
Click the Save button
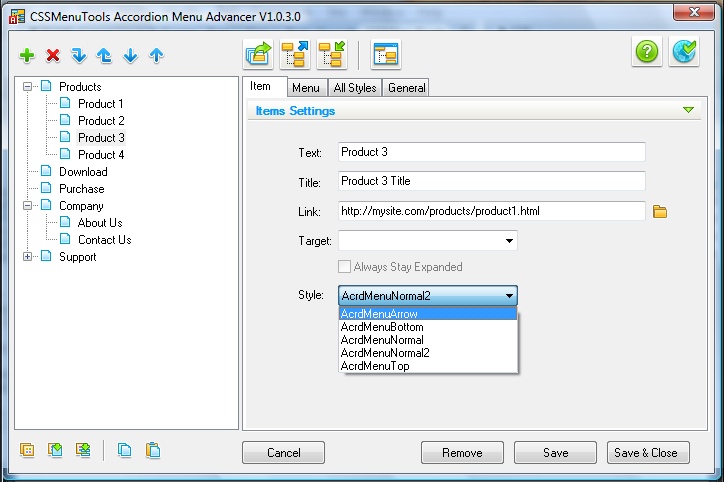coord(555,452)
